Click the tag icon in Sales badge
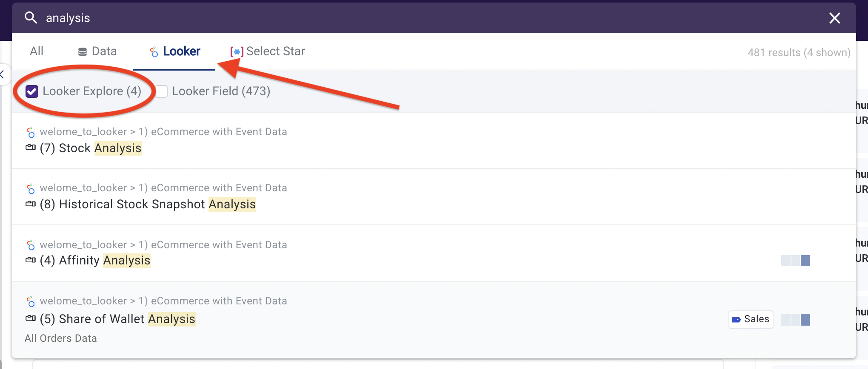Image resolution: width=868 pixels, height=369 pixels. click(x=737, y=319)
